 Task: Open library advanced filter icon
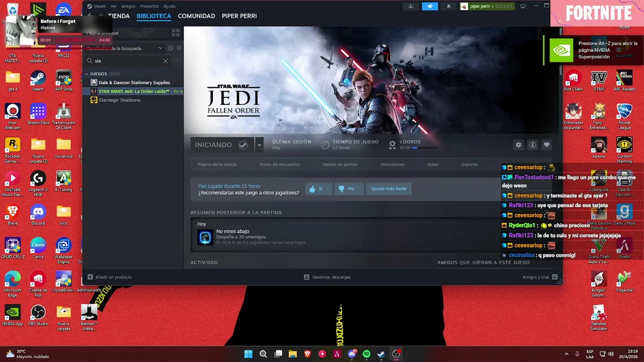(176, 61)
